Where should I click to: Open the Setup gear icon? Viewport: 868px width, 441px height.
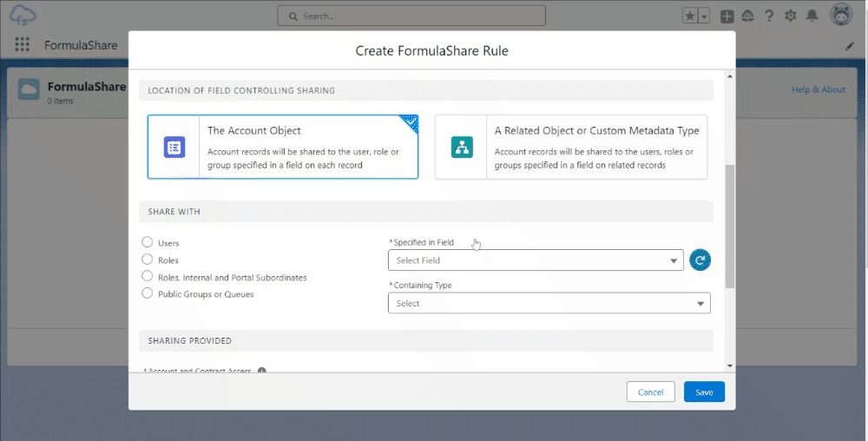[x=791, y=16]
